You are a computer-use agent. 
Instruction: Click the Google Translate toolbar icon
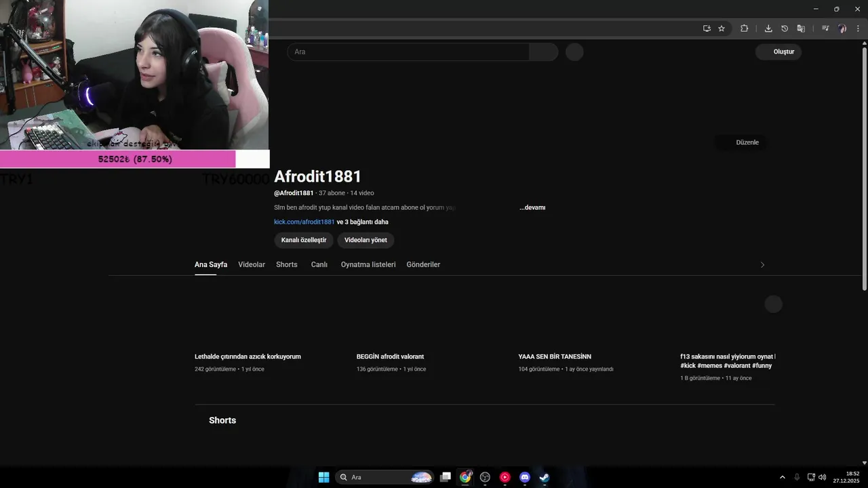click(801, 28)
